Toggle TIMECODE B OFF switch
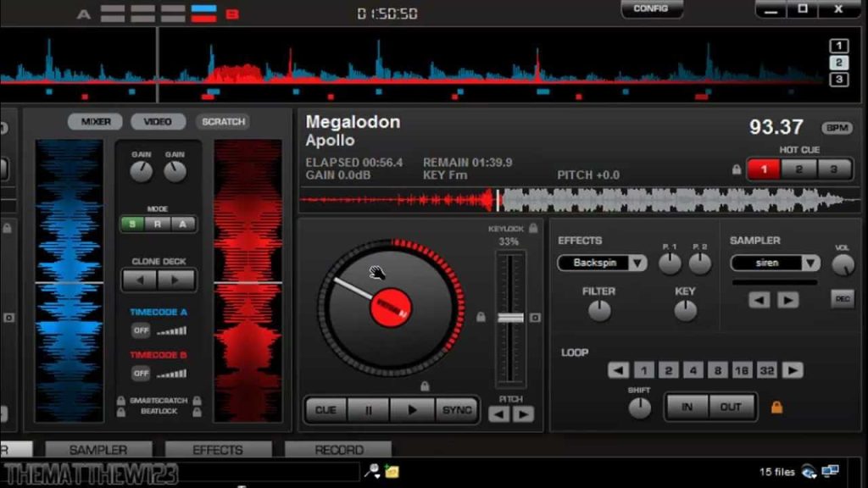The width and height of the screenshot is (868, 488). (x=142, y=374)
